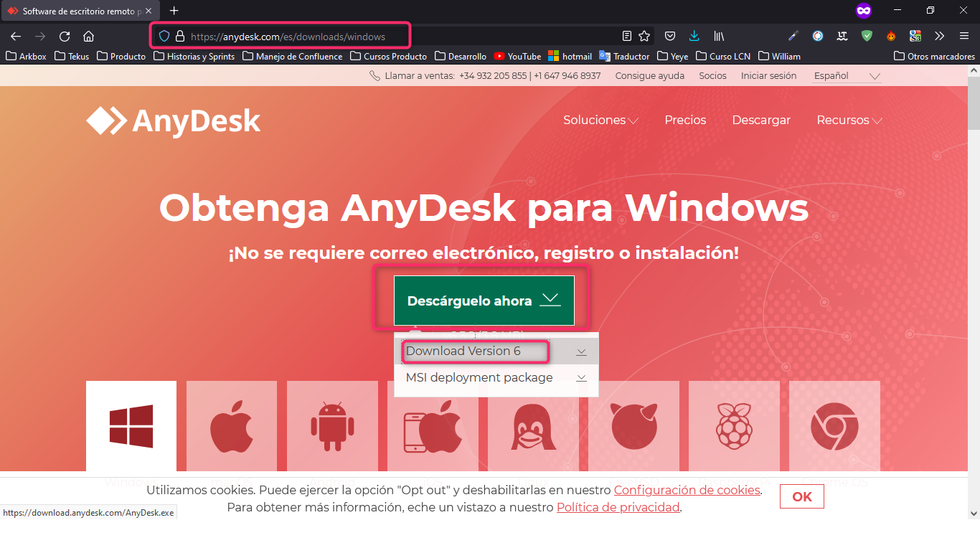
Task: Save the page to Pocket
Action: click(669, 35)
